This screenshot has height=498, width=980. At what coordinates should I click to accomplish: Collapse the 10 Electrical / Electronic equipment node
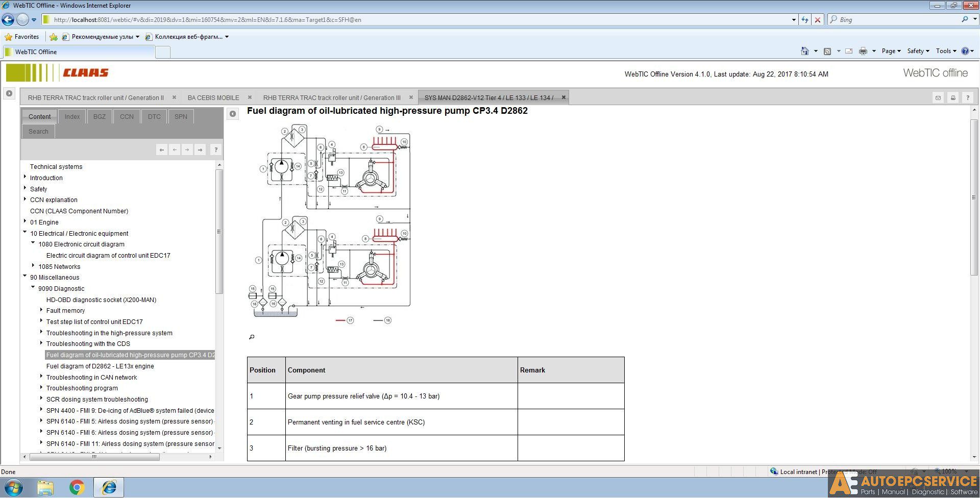pos(25,233)
